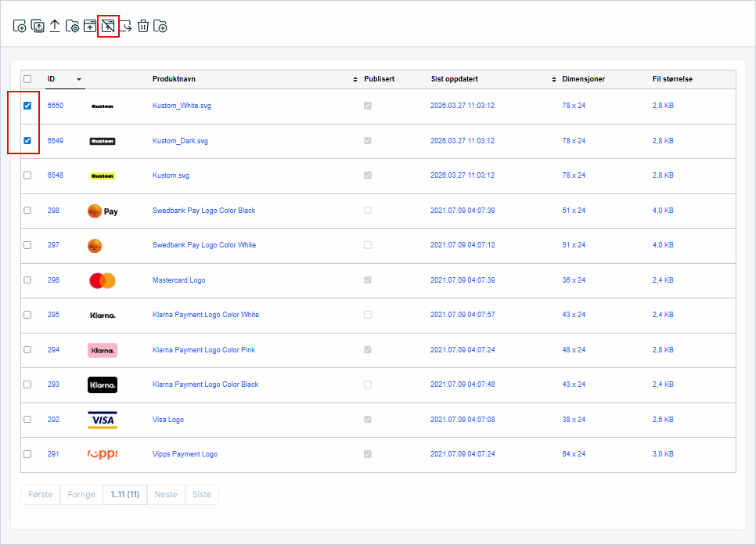The height and width of the screenshot is (545, 756).
Task: Toggle the select-all checkbox in header
Action: (x=27, y=79)
